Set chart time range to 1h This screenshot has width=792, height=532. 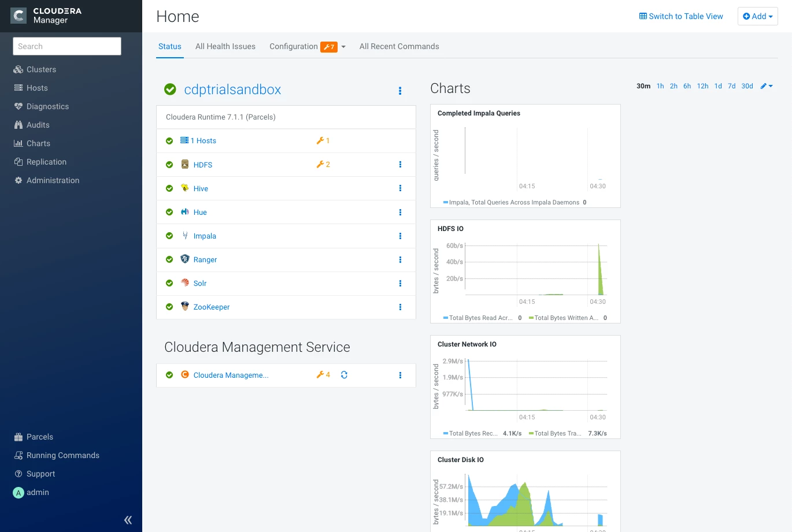tap(660, 86)
